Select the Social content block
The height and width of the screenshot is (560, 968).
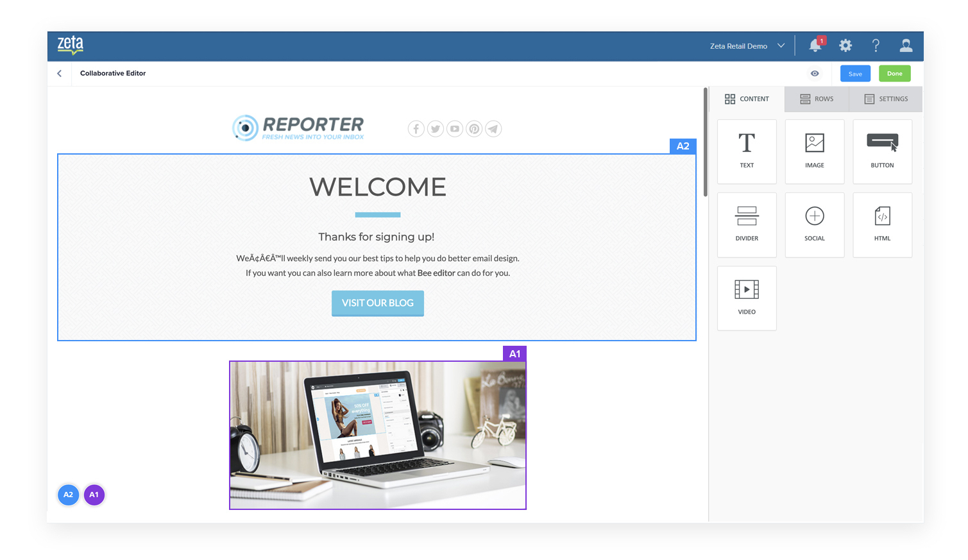click(x=814, y=225)
